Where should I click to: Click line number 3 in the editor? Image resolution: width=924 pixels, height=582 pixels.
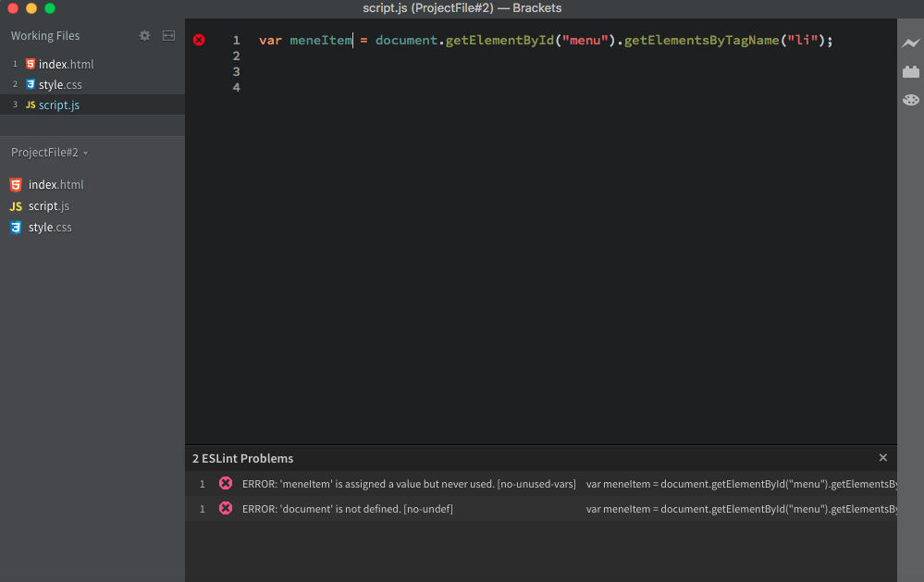pyautogui.click(x=236, y=71)
